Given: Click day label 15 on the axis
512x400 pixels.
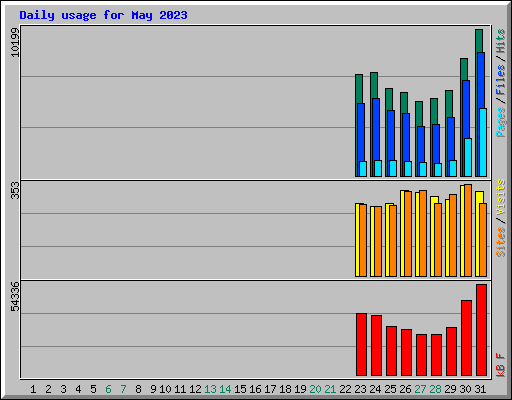Looking at the screenshot, I should tap(240, 389).
